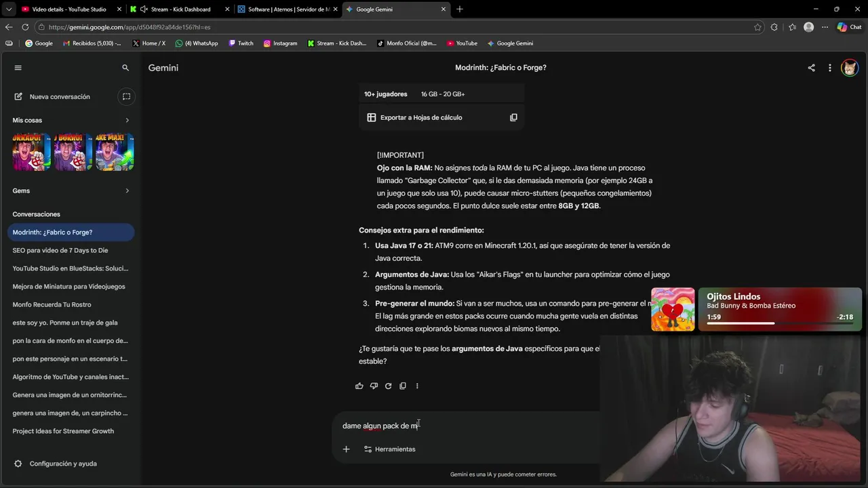Screen dimensions: 868x488
Task: Click the share conversation icon
Action: 811,68
